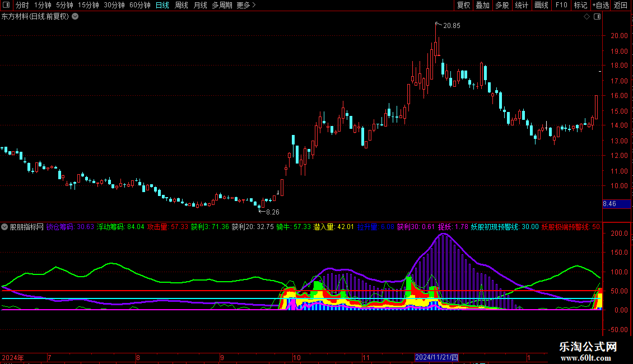Click the month 10 marker on time axis
Image resolution: width=633 pixels, height=364 pixels.
point(297,357)
